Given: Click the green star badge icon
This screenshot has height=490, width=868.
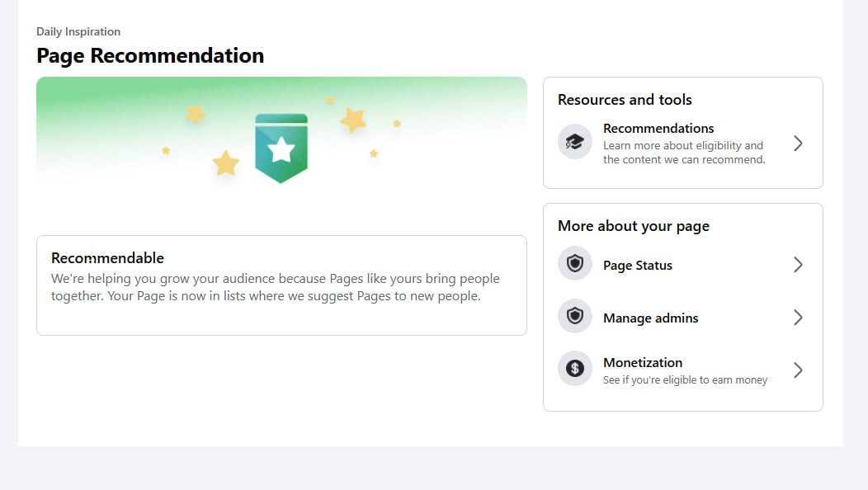Looking at the screenshot, I should tap(281, 148).
